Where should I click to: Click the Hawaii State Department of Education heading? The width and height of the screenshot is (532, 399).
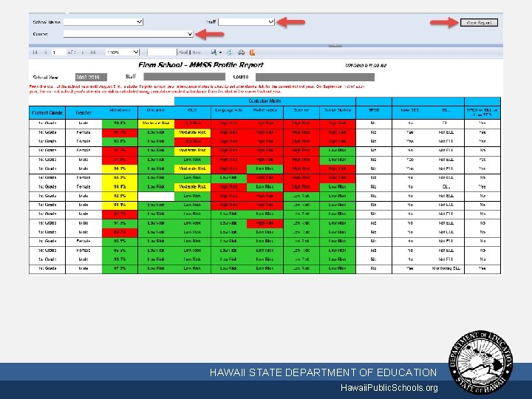point(324,372)
